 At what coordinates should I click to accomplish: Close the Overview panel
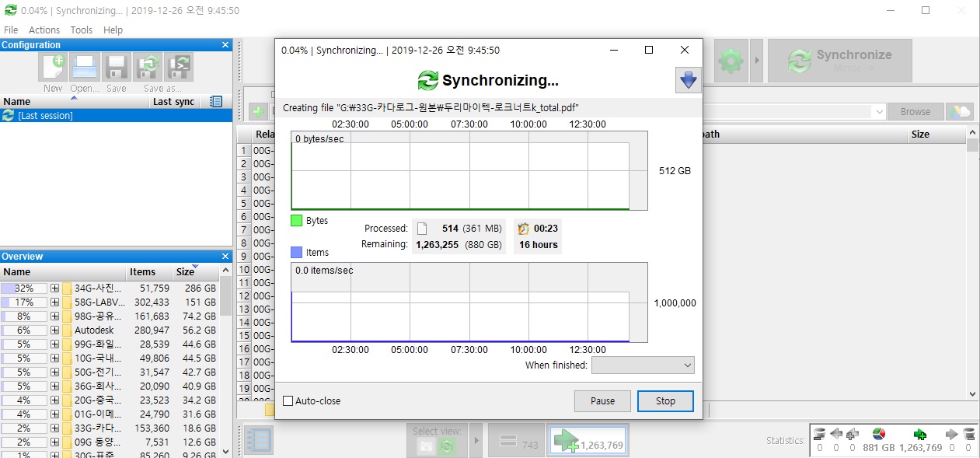click(x=225, y=257)
